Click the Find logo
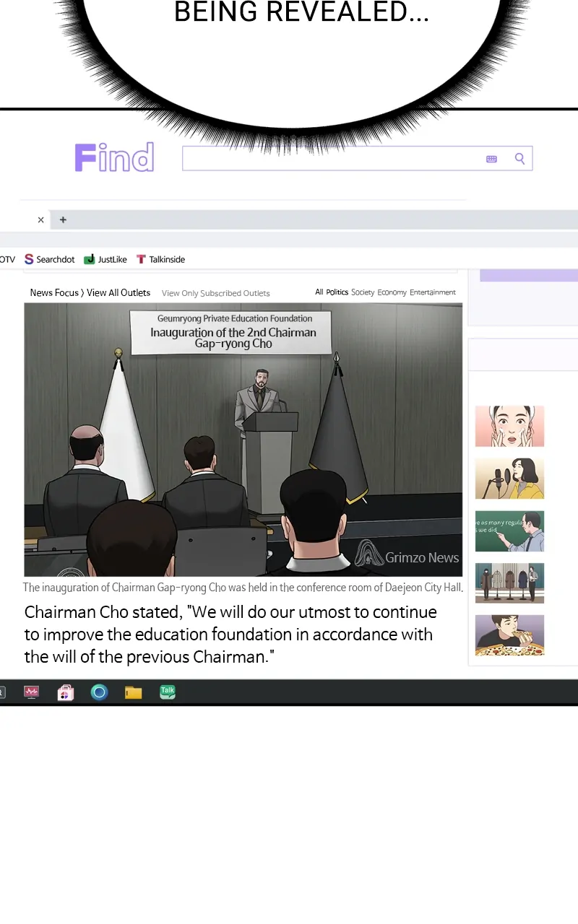The image size is (578, 924). [114, 157]
